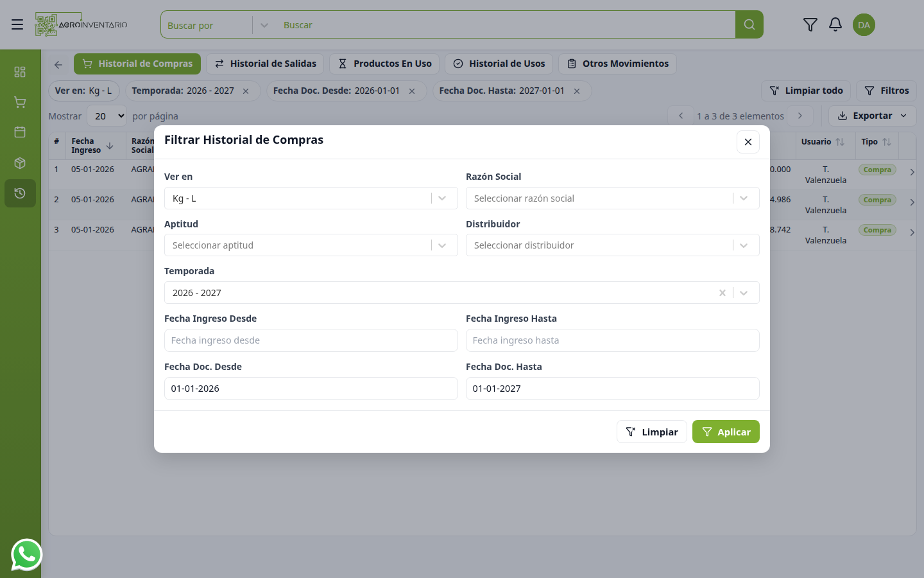The height and width of the screenshot is (578, 924).
Task: Open the hamburger menu
Action: point(17,24)
